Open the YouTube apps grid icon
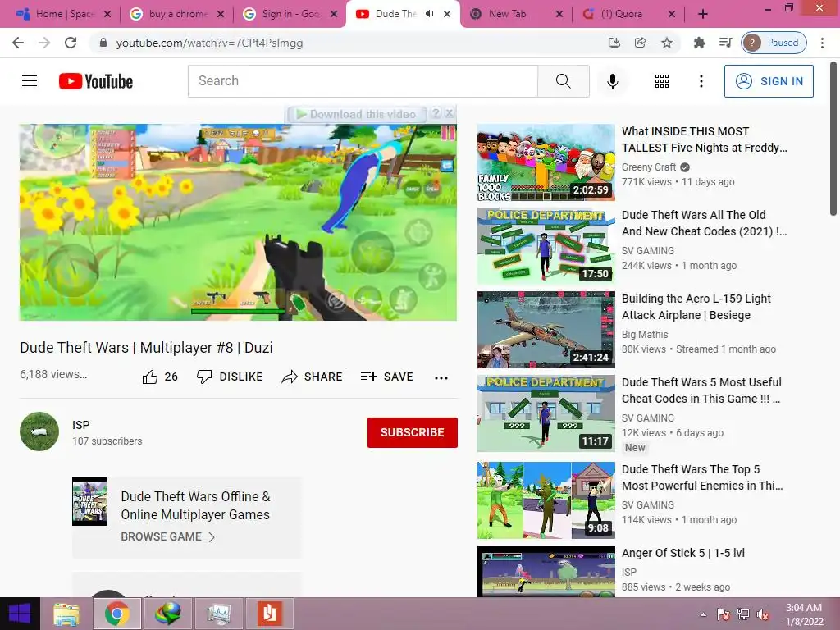 (x=662, y=81)
